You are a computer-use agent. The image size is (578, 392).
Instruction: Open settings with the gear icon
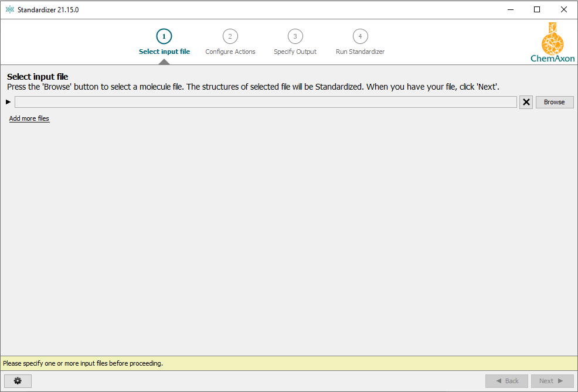(18, 381)
